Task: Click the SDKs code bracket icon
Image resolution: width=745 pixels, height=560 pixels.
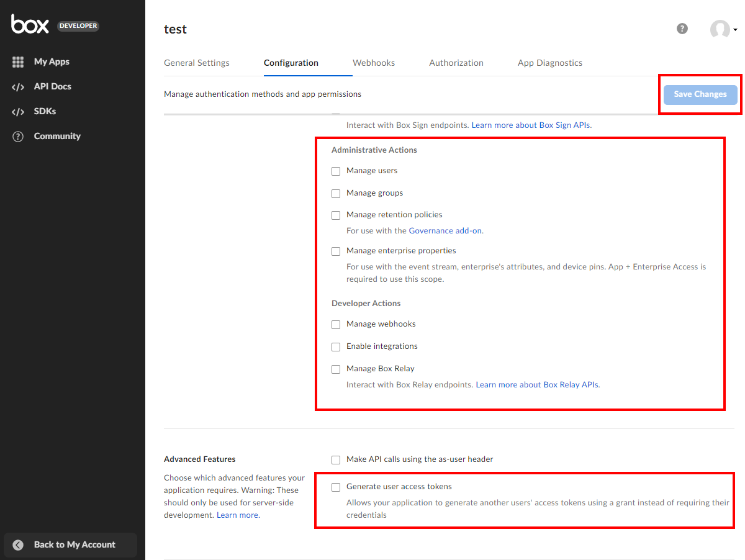Action: pyautogui.click(x=18, y=112)
